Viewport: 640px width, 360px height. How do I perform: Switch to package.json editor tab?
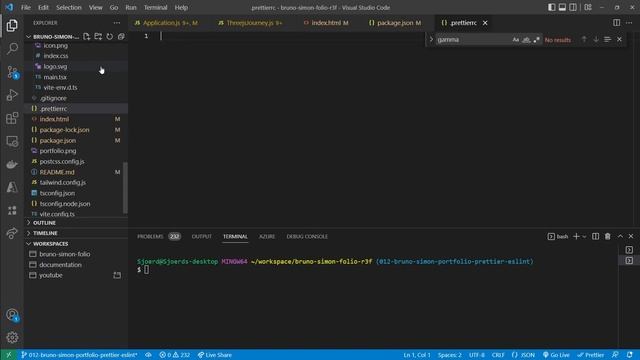pyautogui.click(x=395, y=23)
